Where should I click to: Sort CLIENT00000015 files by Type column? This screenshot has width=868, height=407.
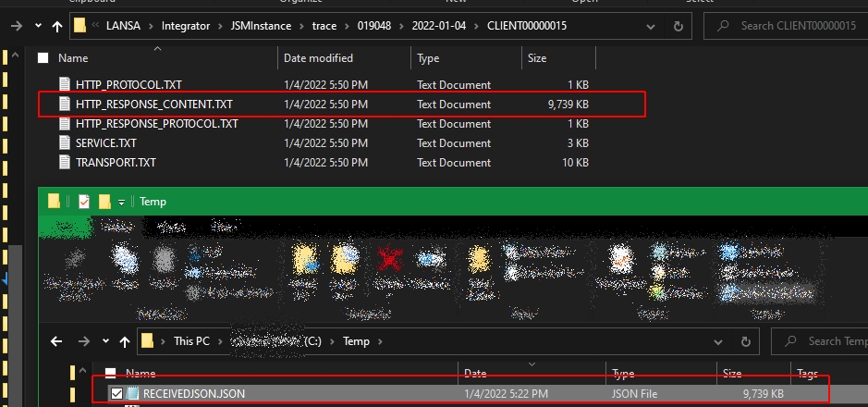pyautogui.click(x=428, y=57)
